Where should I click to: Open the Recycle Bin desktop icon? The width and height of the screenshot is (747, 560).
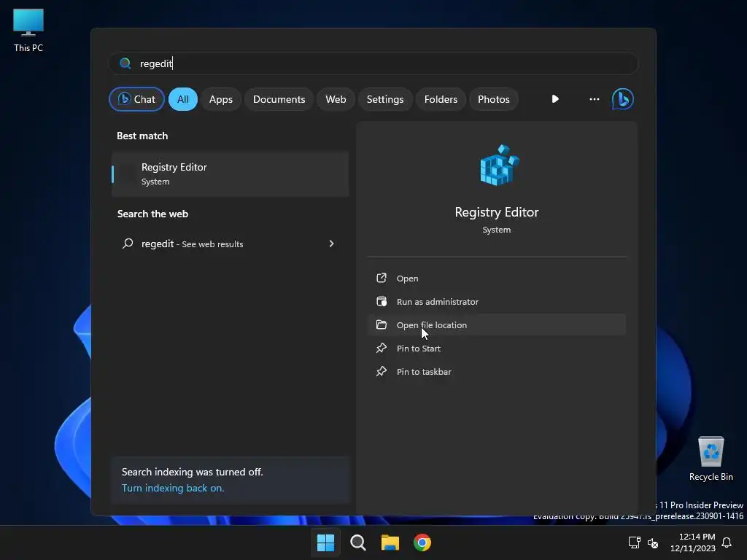click(x=711, y=459)
